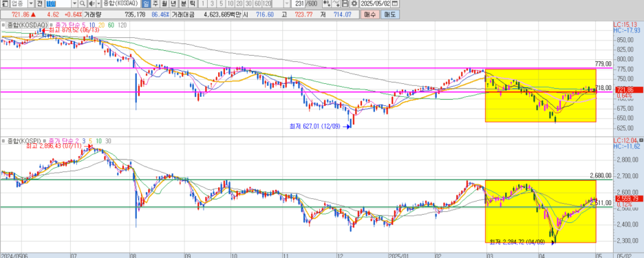The height and width of the screenshot is (258, 644).
Task: Click the low price 714.07
Action: (x=343, y=14)
